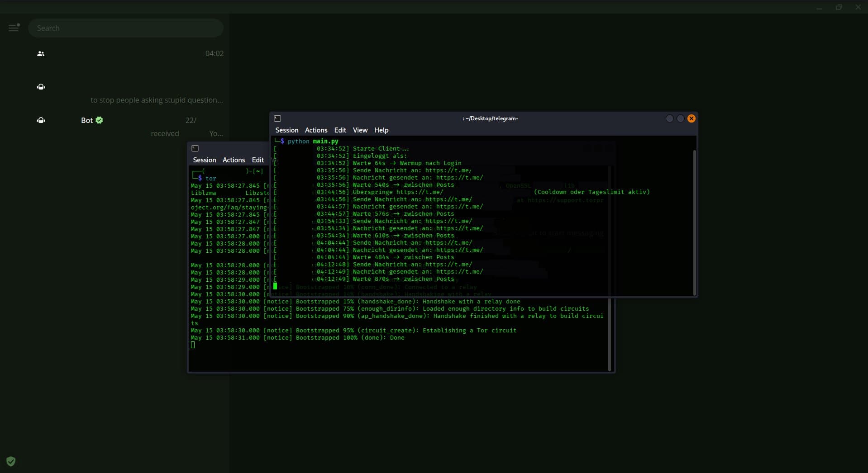The height and width of the screenshot is (473, 868).
Task: Minimize the Telegram main window
Action: [819, 7]
